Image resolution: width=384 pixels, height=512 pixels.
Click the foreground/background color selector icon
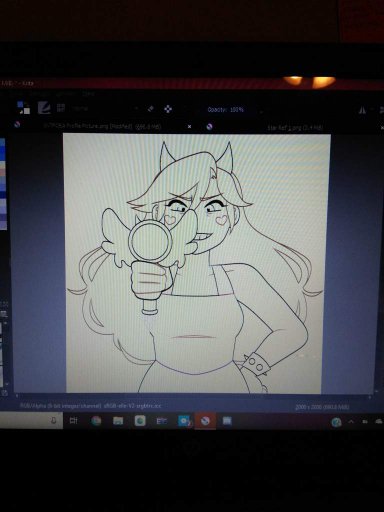tap(23, 108)
